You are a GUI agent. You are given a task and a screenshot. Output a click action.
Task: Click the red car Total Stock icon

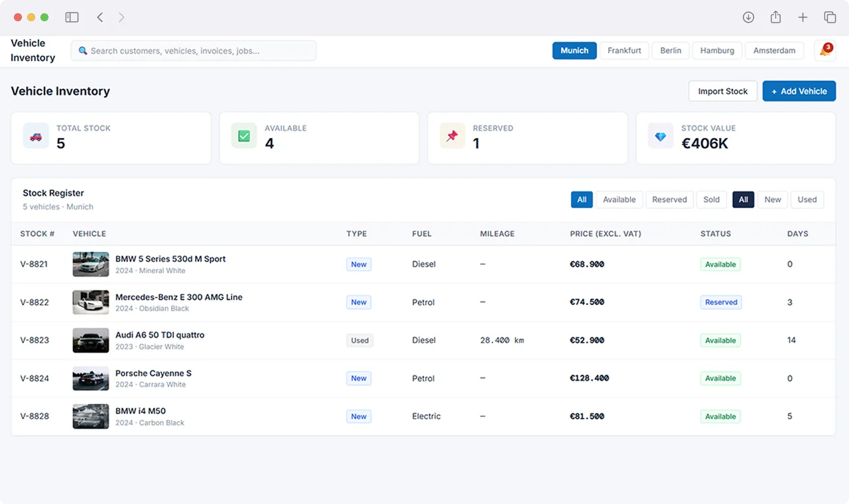click(36, 136)
